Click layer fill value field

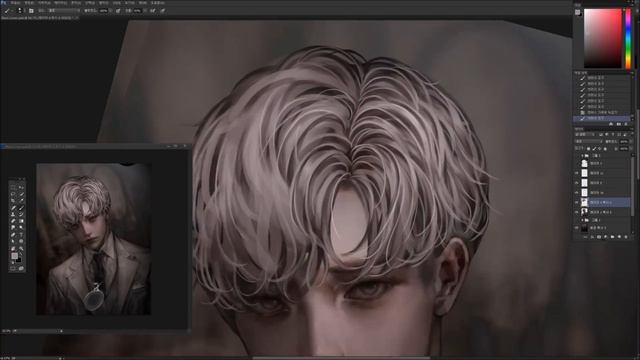(624, 149)
